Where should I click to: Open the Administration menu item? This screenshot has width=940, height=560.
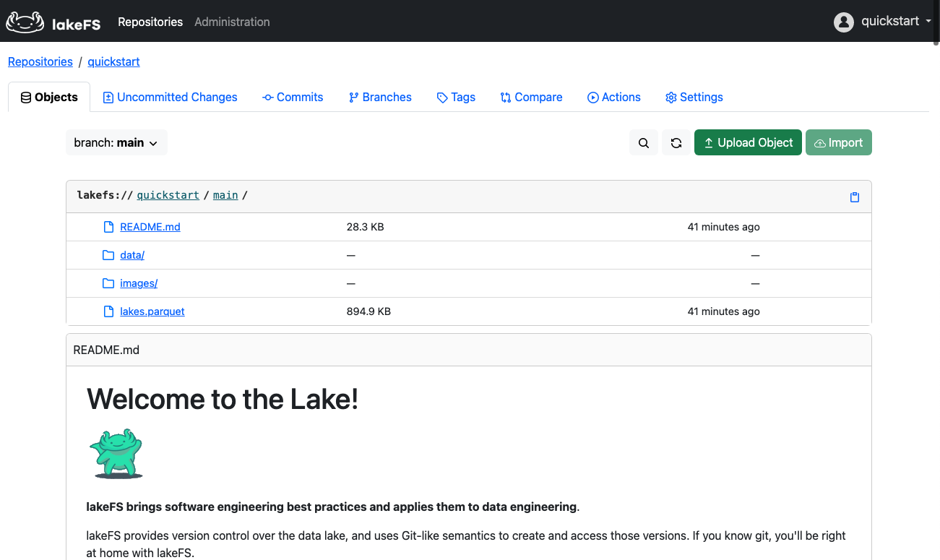point(232,22)
